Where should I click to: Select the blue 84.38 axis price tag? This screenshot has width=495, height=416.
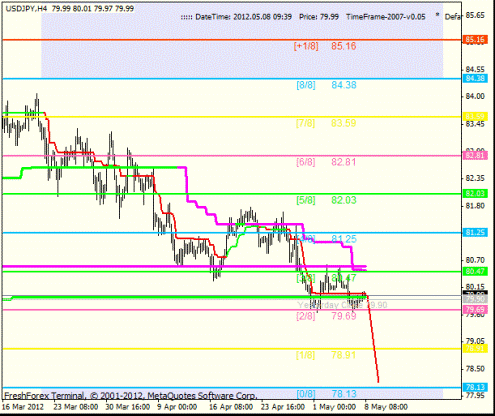point(475,78)
